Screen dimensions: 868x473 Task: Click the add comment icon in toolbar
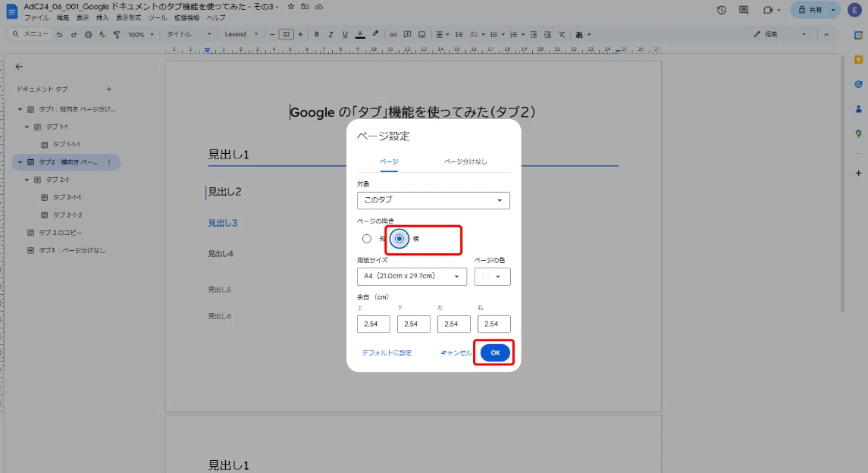[x=407, y=34]
